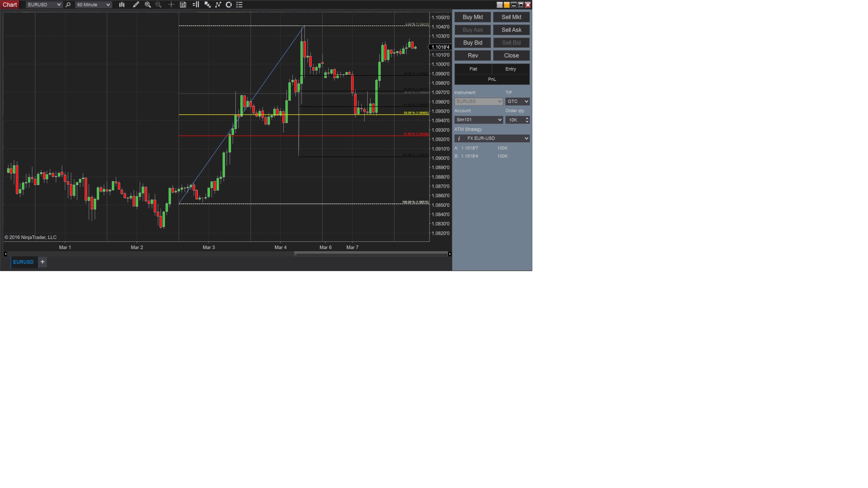The image size is (868, 488).
Task: Add a new chart tab with plus
Action: pos(43,262)
